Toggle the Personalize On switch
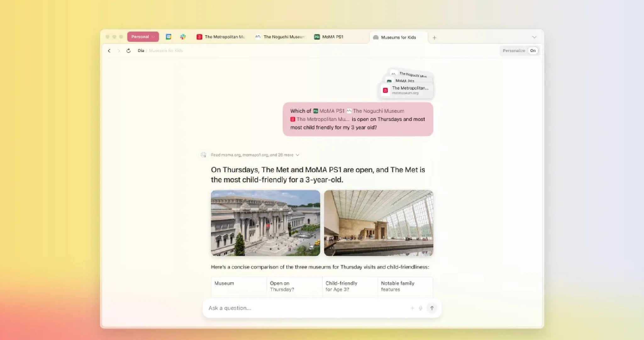Image resolution: width=644 pixels, height=340 pixels. [x=532, y=51]
